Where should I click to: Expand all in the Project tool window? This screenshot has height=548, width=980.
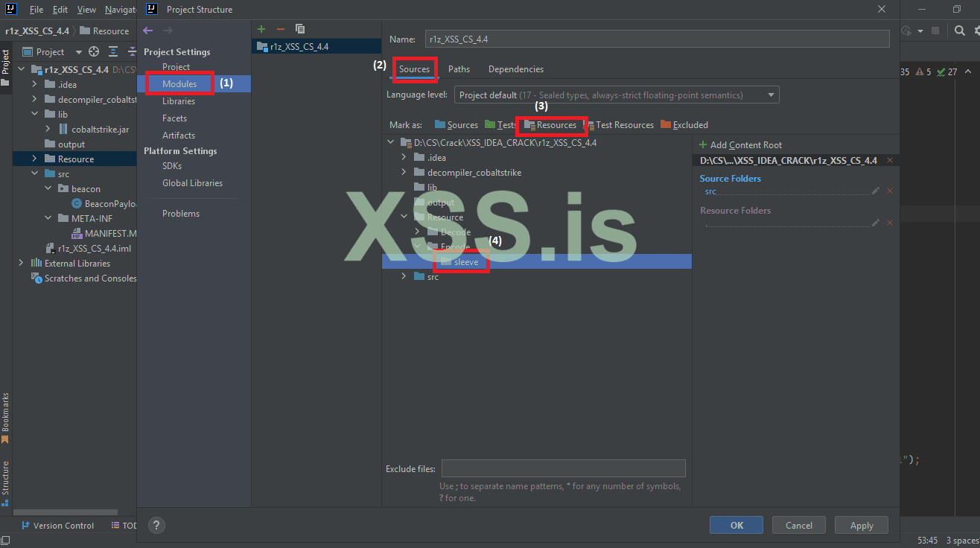[x=113, y=52]
